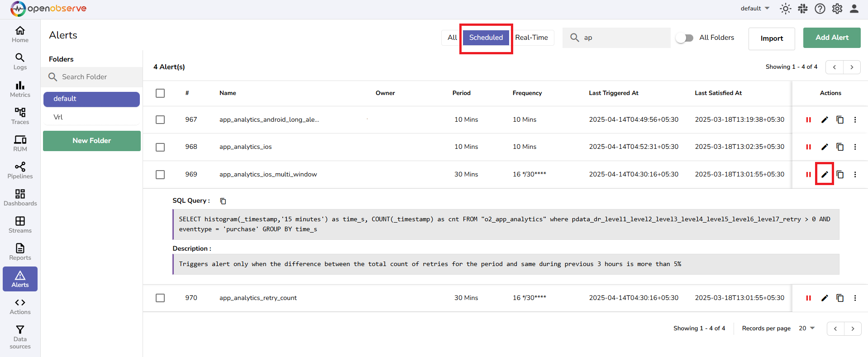Select the Vrl folder
Viewport: 868px width, 357px height.
click(91, 117)
